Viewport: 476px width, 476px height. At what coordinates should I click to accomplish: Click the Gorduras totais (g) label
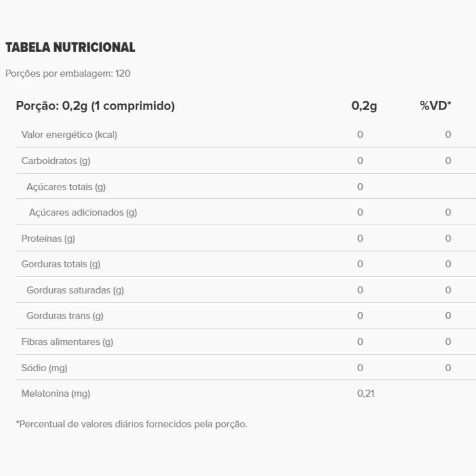[61, 264]
